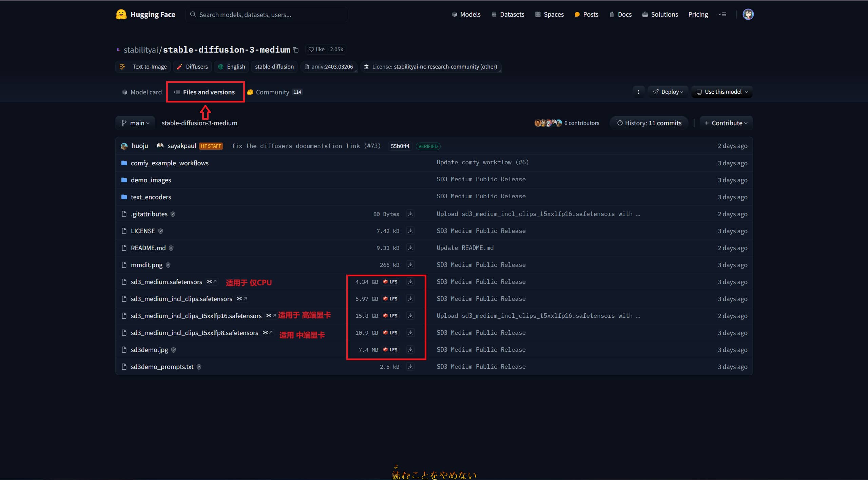Open the Use this model dropdown

722,92
